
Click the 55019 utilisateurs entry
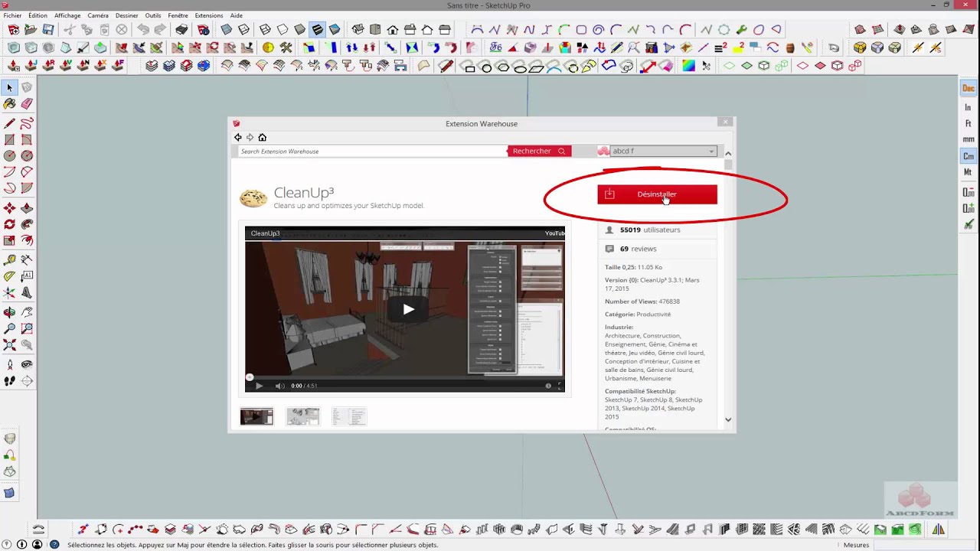[x=650, y=230]
